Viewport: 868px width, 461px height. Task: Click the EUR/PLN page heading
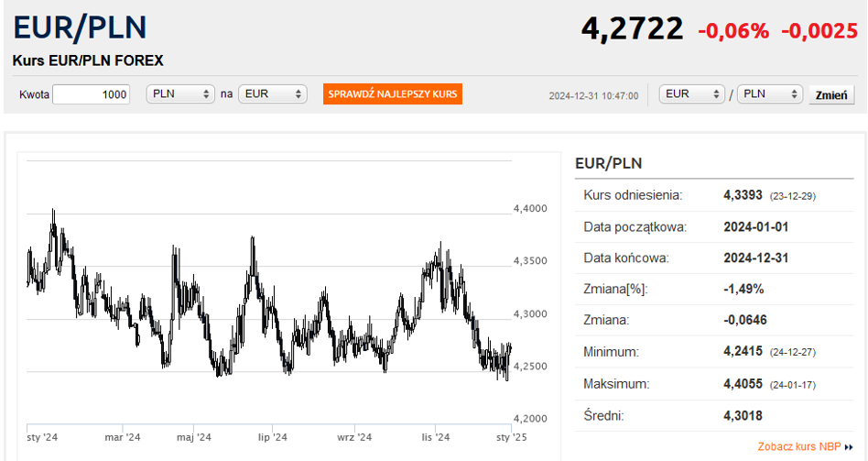(x=80, y=27)
